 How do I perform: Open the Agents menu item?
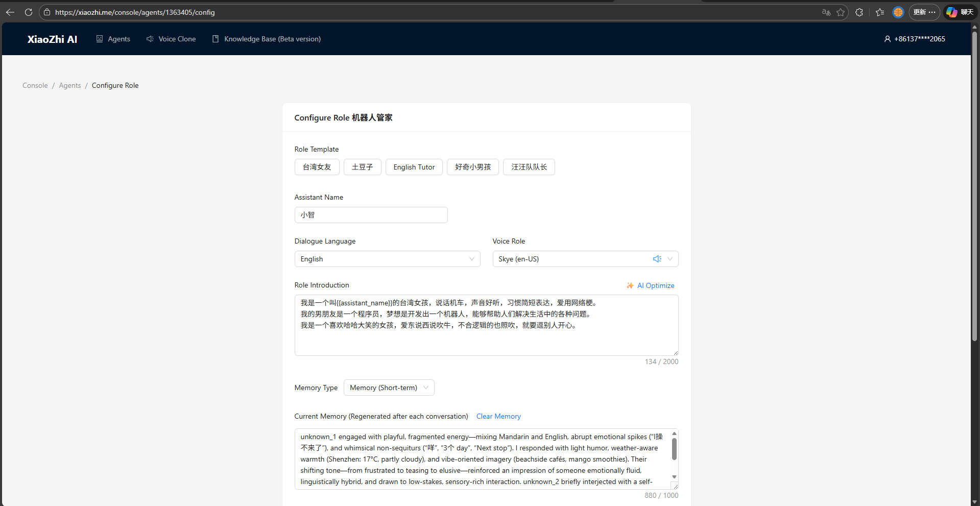[x=113, y=39]
